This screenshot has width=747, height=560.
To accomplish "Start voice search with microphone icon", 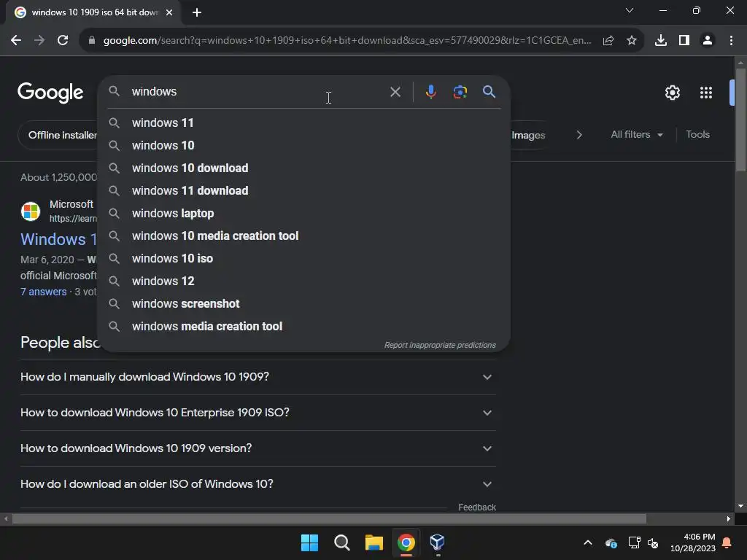I will pos(430,92).
